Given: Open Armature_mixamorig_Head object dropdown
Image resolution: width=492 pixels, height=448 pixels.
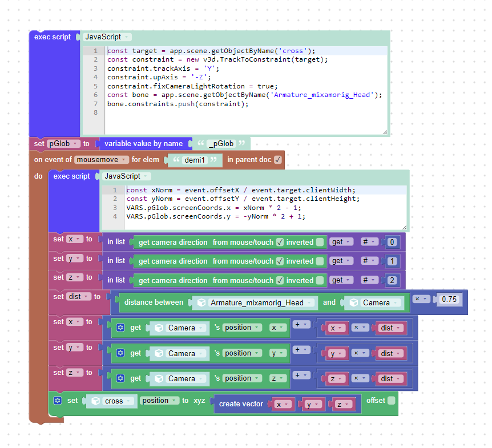Looking at the screenshot, I should (x=261, y=302).
